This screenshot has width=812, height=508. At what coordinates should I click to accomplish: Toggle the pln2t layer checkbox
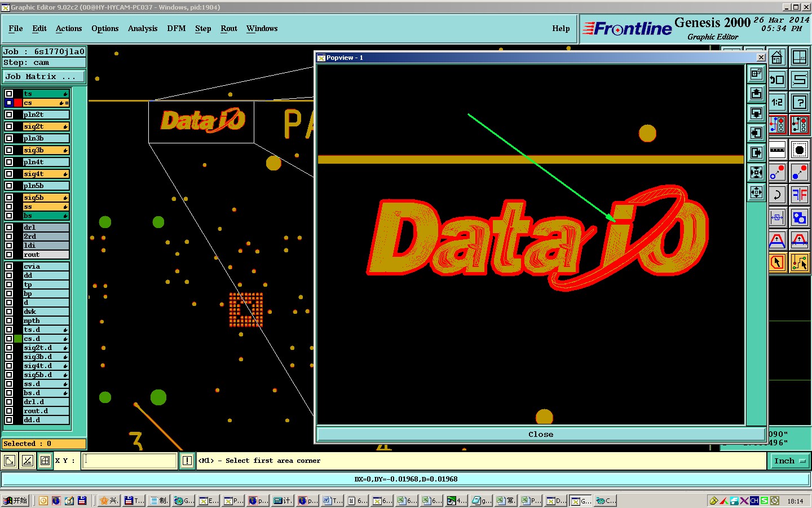(9, 115)
